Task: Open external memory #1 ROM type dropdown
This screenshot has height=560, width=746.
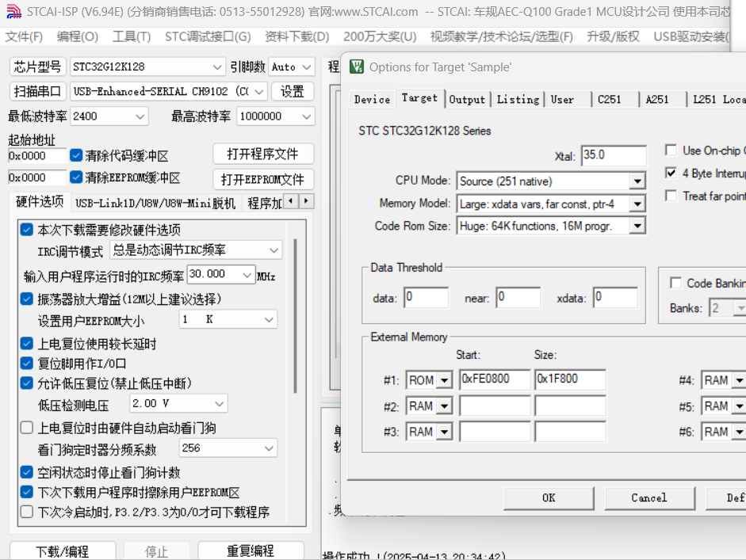Action: (x=429, y=380)
